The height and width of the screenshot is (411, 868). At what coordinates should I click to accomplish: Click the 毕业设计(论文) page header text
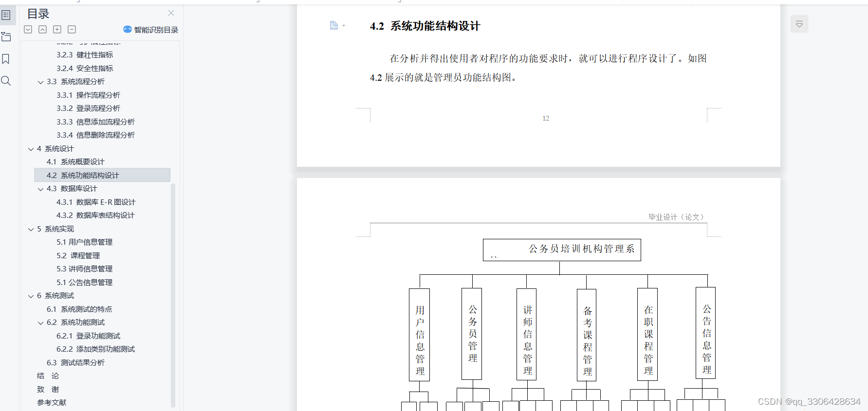point(677,217)
